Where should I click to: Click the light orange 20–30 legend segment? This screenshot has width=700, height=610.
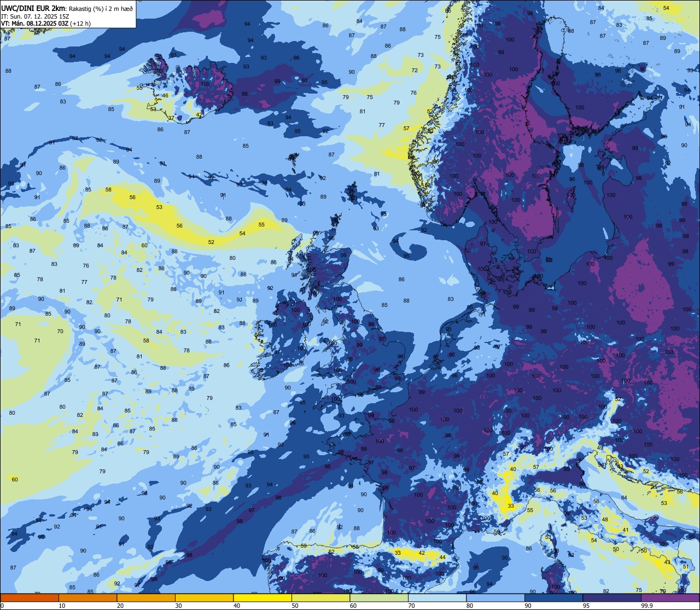tap(146, 597)
